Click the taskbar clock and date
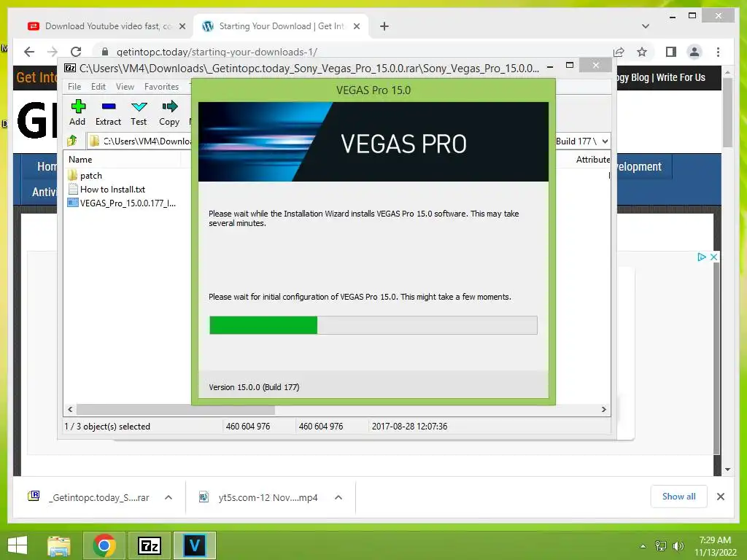 pos(715,546)
